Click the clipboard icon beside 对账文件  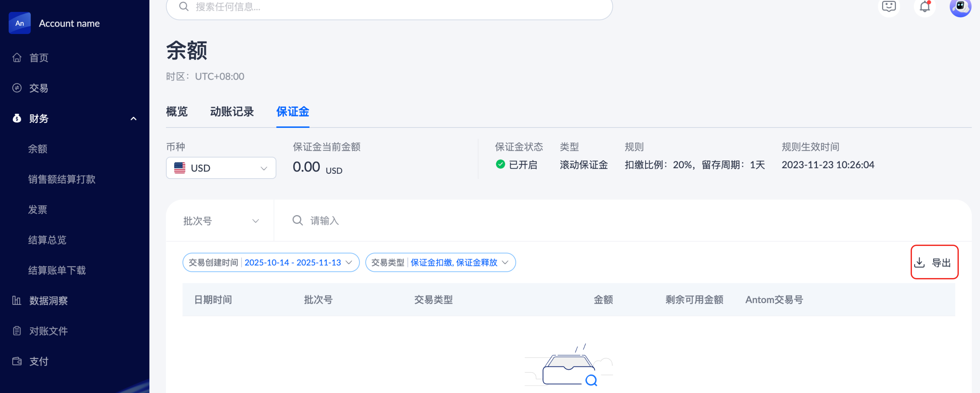(x=17, y=331)
